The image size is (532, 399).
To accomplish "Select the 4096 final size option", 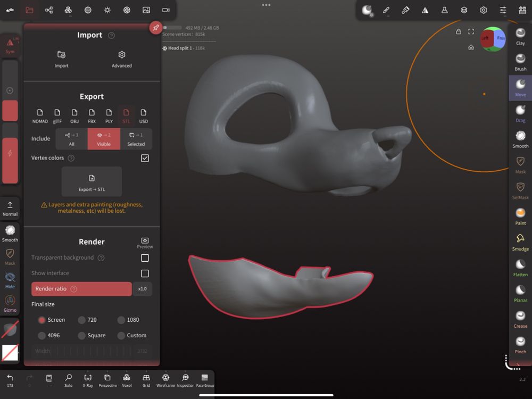I will (x=49, y=336).
